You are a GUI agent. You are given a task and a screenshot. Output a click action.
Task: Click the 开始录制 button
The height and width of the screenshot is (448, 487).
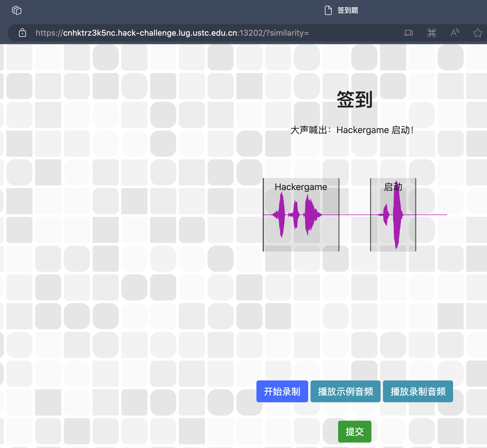(x=282, y=391)
